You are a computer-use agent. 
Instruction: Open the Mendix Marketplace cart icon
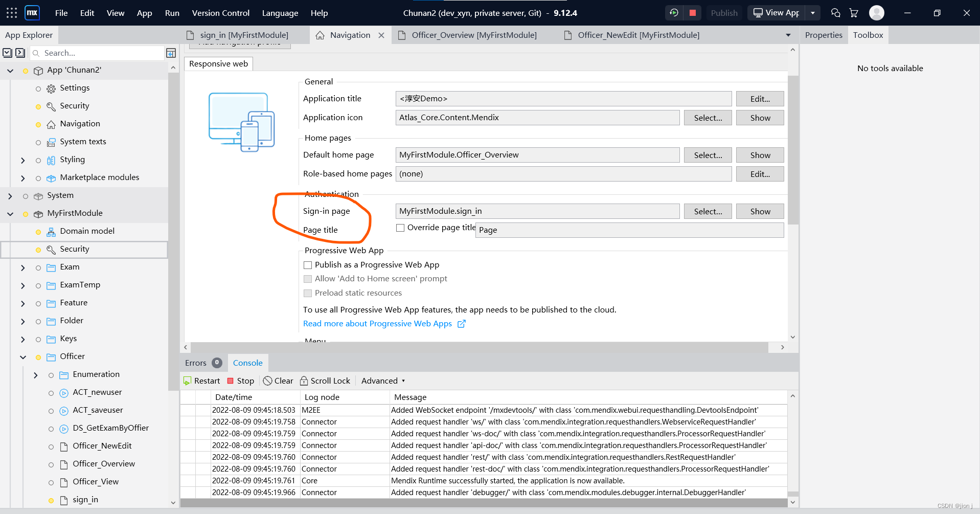click(854, 12)
